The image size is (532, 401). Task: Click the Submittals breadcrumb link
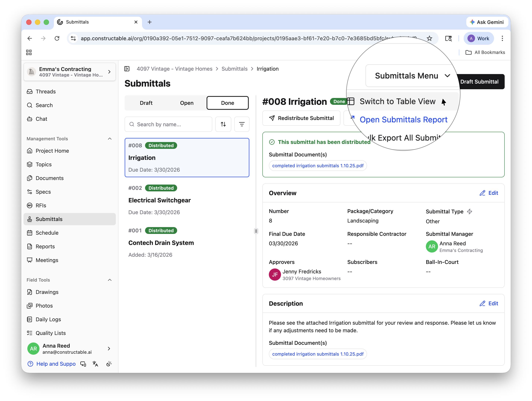[x=234, y=69]
